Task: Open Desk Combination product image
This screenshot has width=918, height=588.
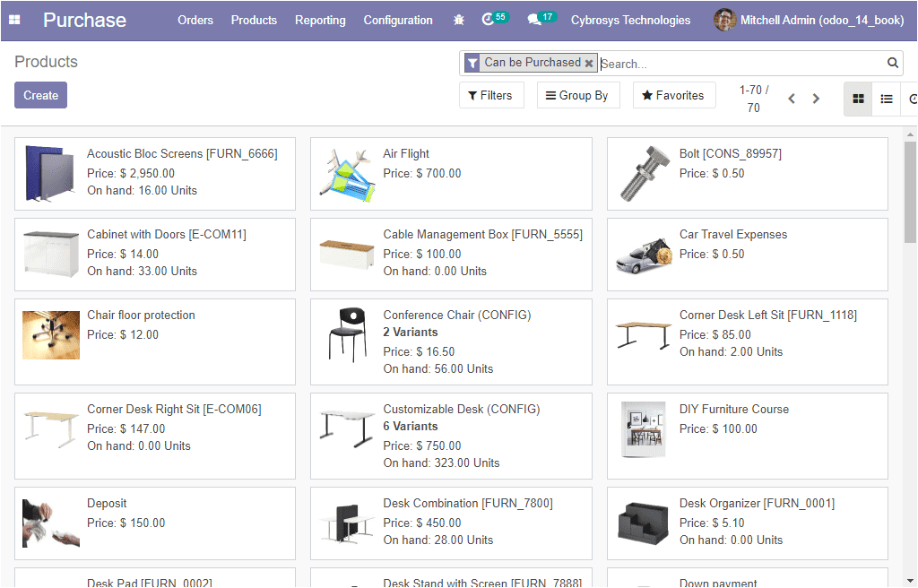Action: coord(347,523)
